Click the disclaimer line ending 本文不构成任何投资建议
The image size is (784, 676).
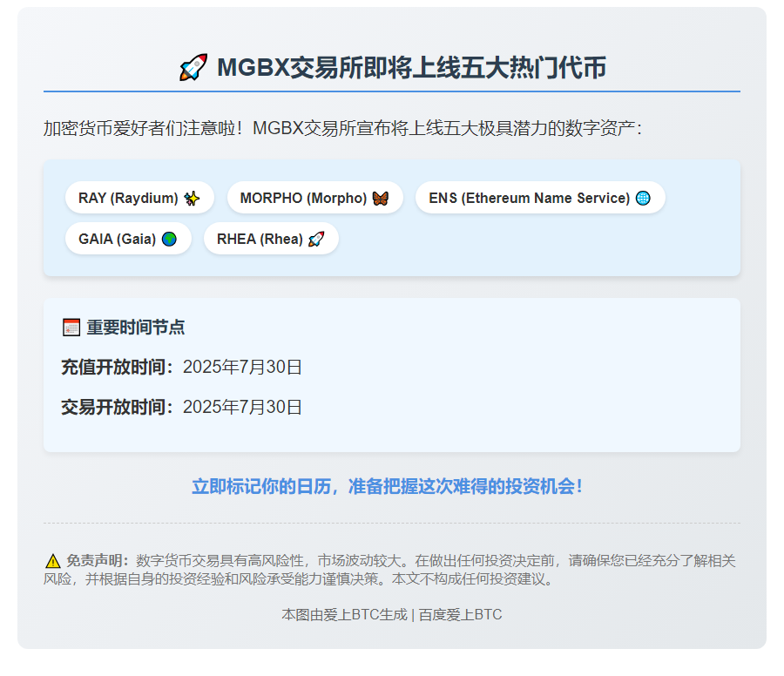[299, 579]
